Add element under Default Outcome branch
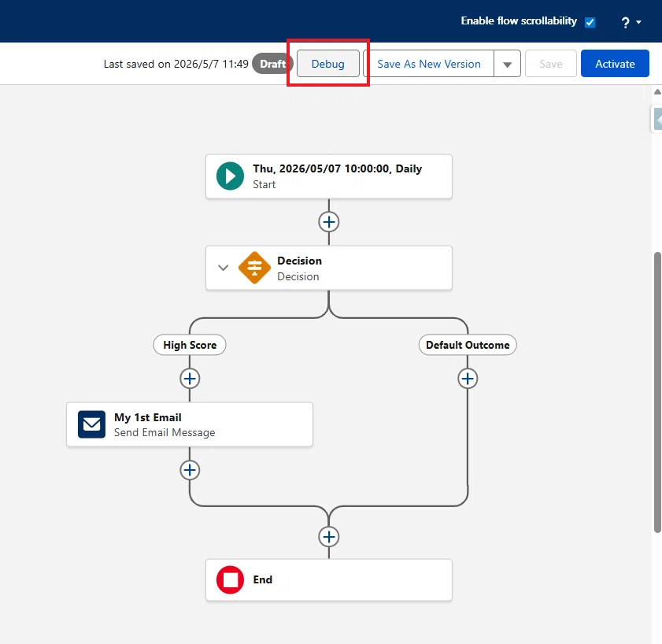662x644 pixels. 468,379
